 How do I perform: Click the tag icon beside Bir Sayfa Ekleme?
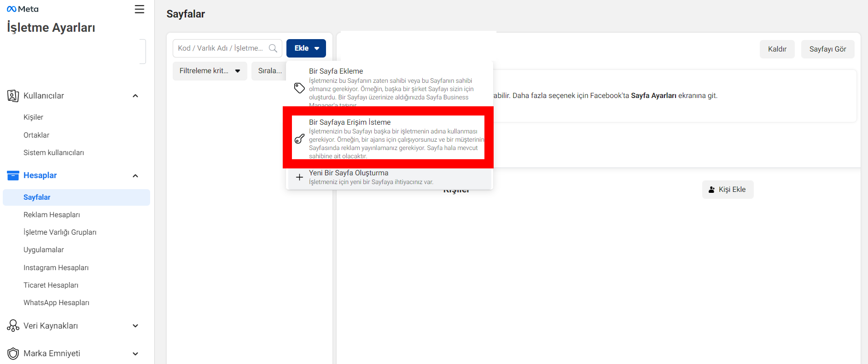[299, 88]
